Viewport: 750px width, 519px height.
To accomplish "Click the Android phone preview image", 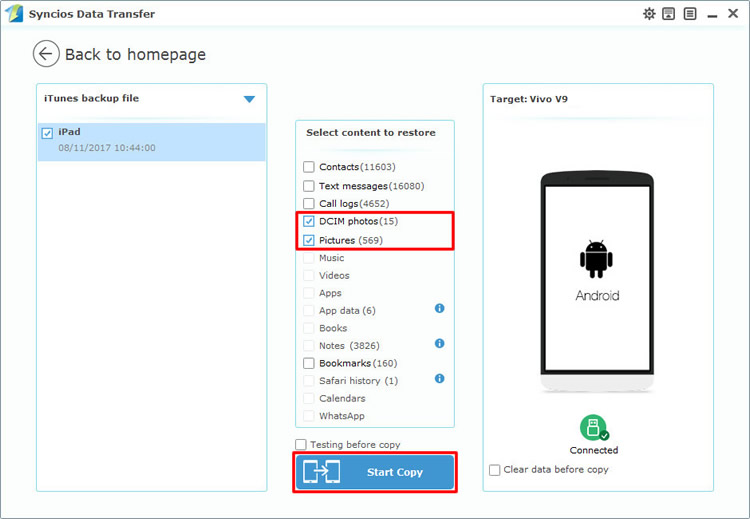I will coord(597,281).
